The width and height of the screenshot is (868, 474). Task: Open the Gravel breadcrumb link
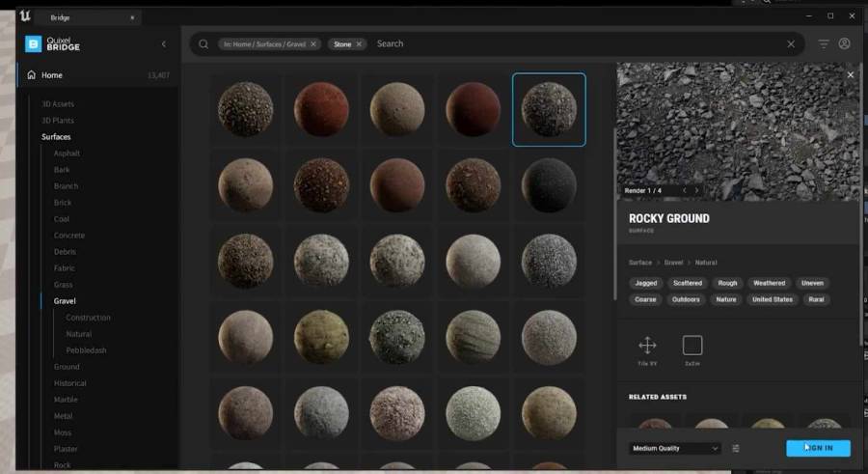(673, 263)
